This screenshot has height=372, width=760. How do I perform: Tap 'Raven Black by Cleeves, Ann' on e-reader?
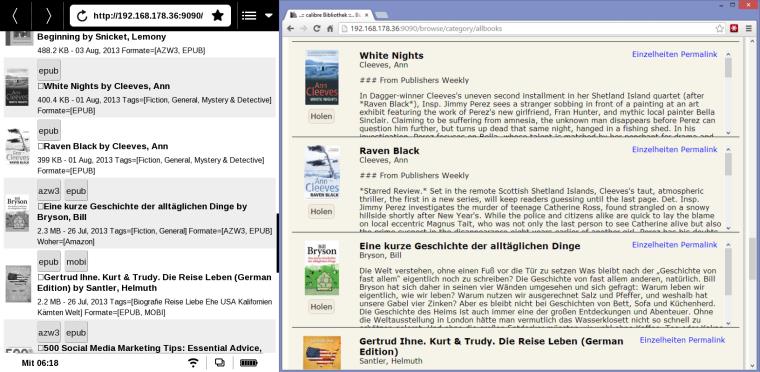tap(106, 146)
